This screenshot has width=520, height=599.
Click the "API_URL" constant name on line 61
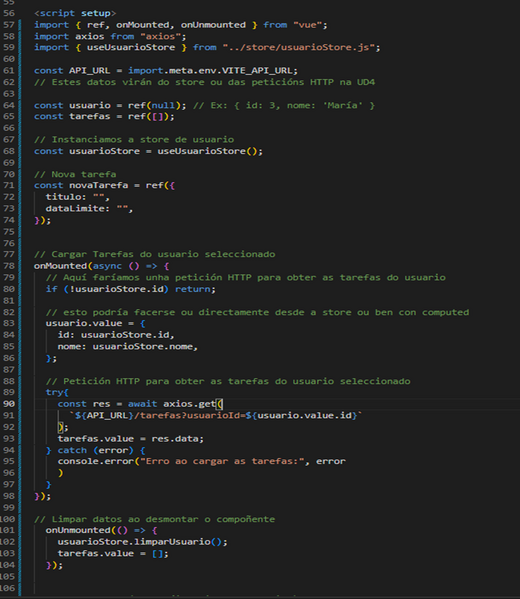(x=89, y=71)
